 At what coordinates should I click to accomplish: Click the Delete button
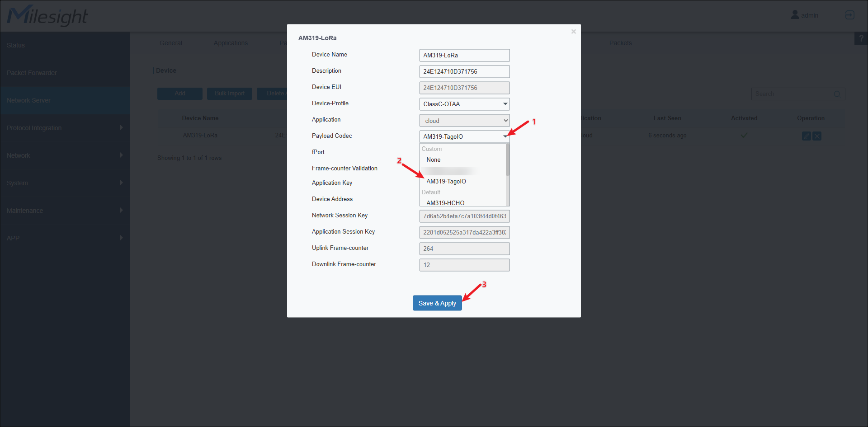tap(272, 94)
